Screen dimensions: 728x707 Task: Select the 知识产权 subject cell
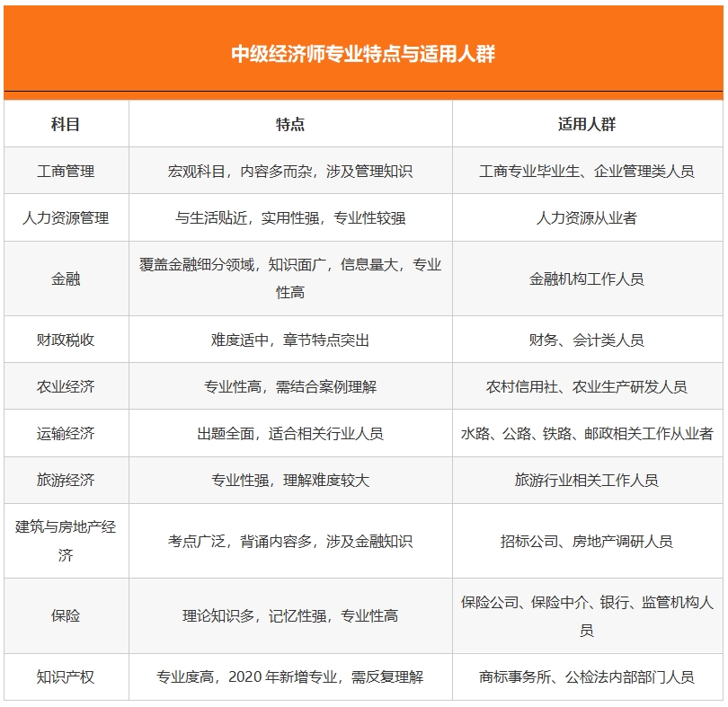point(66,677)
